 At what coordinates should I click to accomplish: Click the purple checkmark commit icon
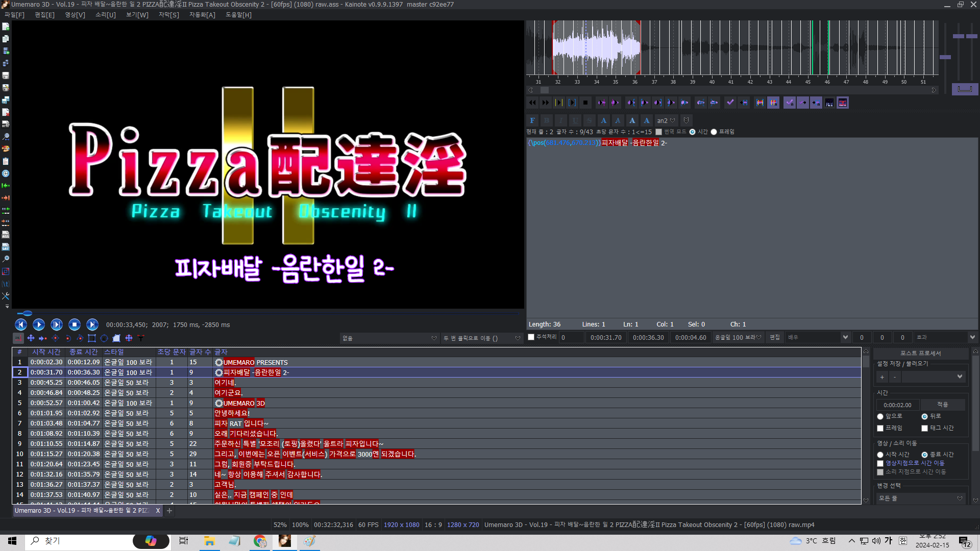click(x=730, y=103)
